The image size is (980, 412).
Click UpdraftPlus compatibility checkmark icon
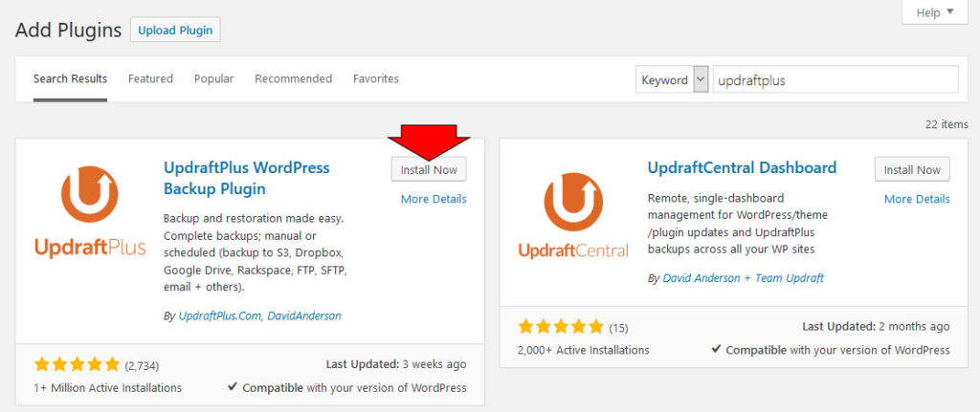click(x=232, y=387)
